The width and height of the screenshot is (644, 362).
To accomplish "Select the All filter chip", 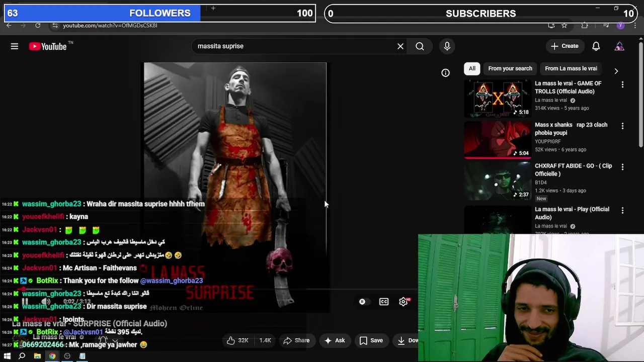I will 472,68.
